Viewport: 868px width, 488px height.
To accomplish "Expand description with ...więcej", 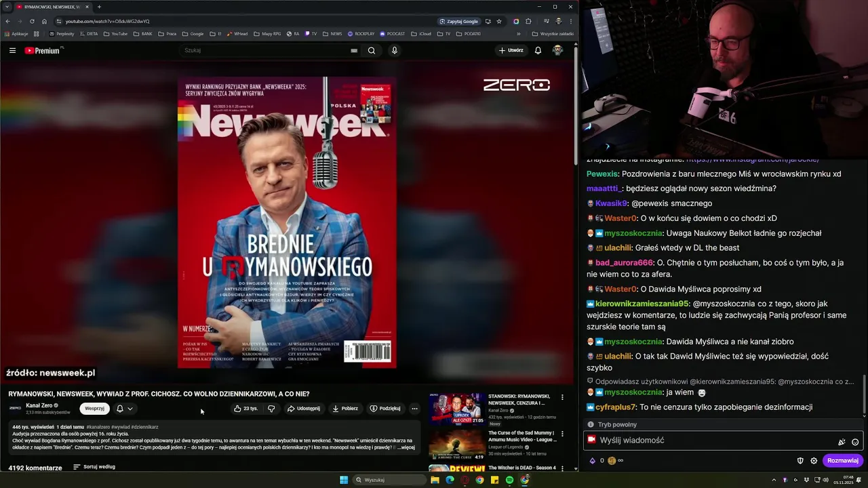I will click(405, 447).
